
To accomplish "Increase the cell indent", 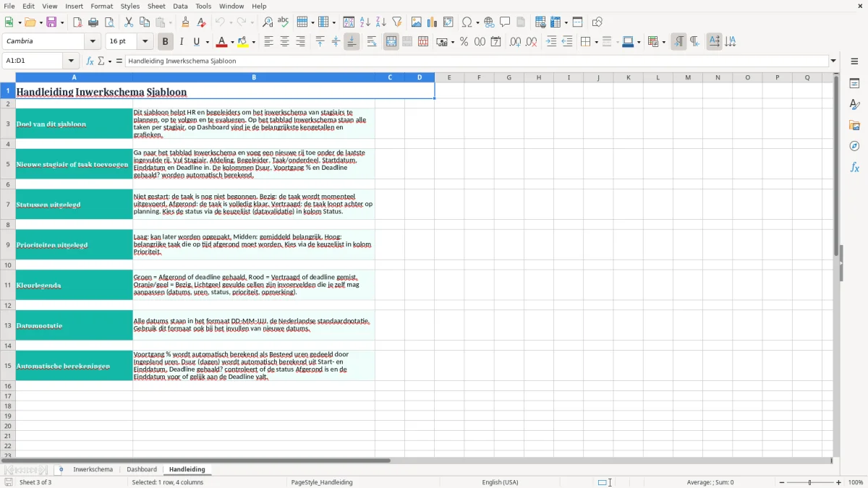I will point(551,42).
